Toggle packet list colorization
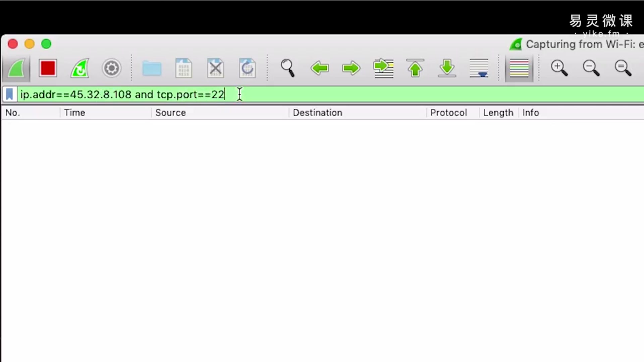The height and width of the screenshot is (362, 644). (x=519, y=68)
